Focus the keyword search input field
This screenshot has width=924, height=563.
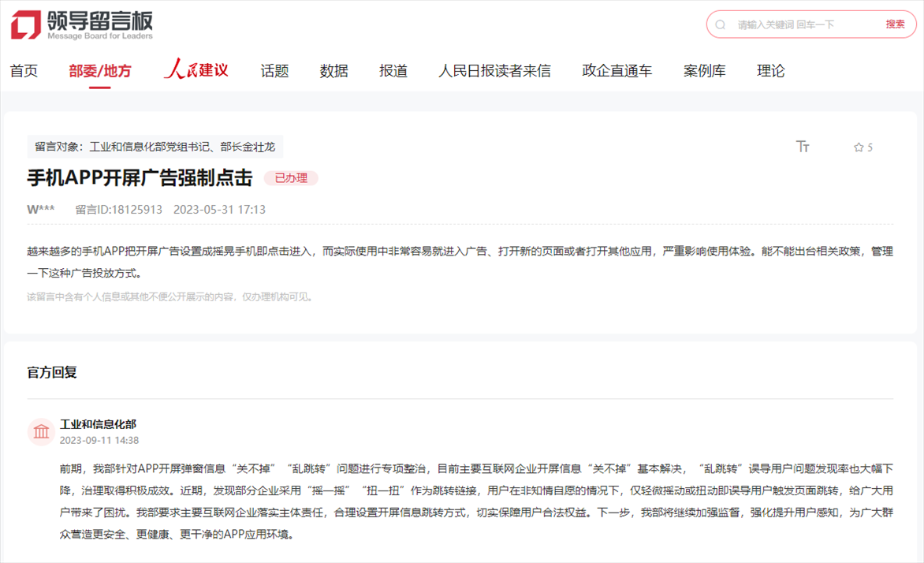[x=804, y=24]
